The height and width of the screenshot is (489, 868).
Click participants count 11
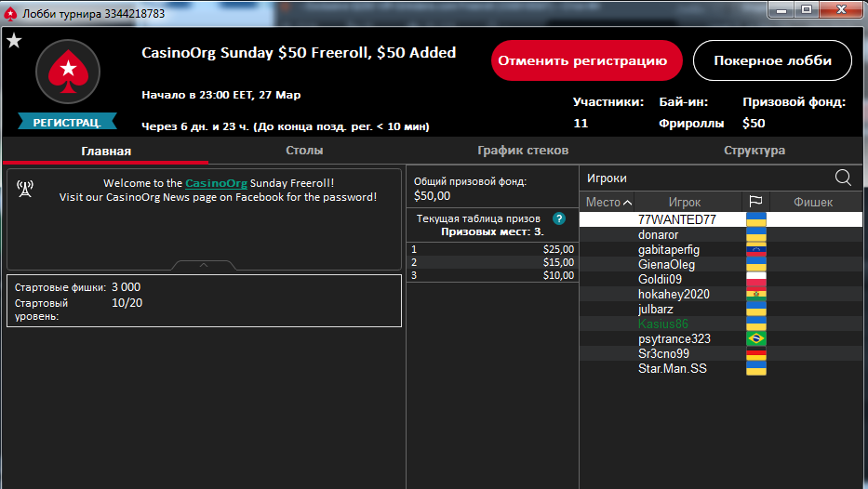tap(581, 123)
